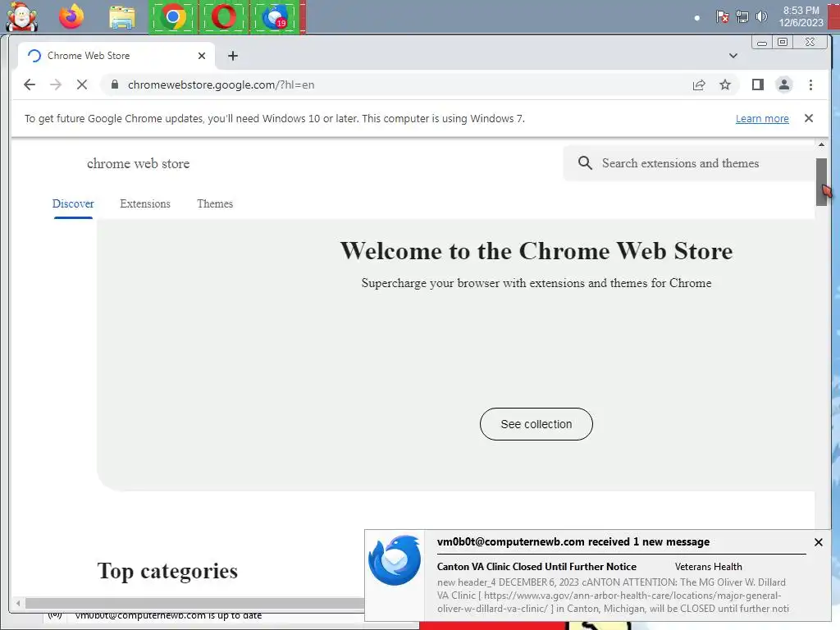Click the Supercharge your browser subtitle
The width and height of the screenshot is (840, 630).
(x=536, y=283)
